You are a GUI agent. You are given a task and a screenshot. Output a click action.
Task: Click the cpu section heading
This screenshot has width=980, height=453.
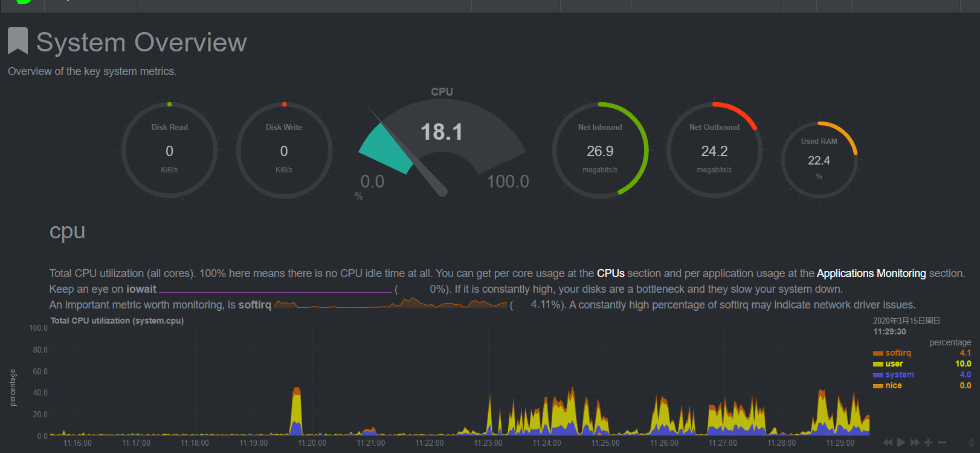pyautogui.click(x=67, y=232)
